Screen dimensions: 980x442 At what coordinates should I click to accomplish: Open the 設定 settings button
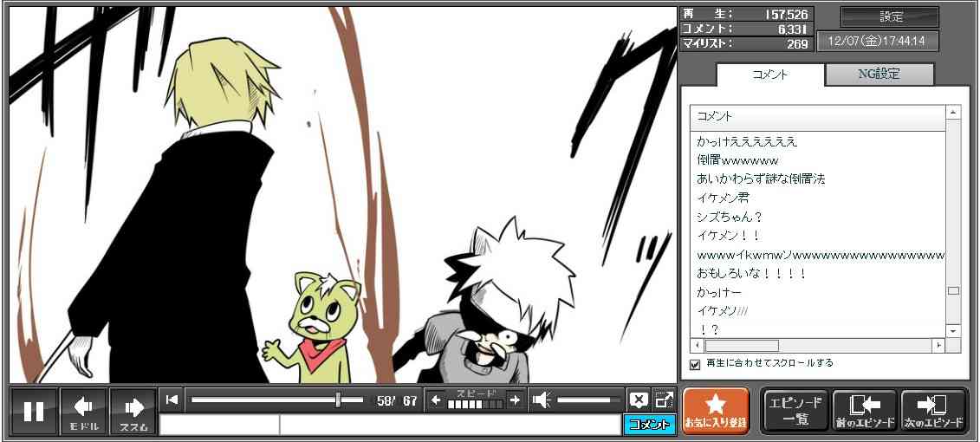890,17
